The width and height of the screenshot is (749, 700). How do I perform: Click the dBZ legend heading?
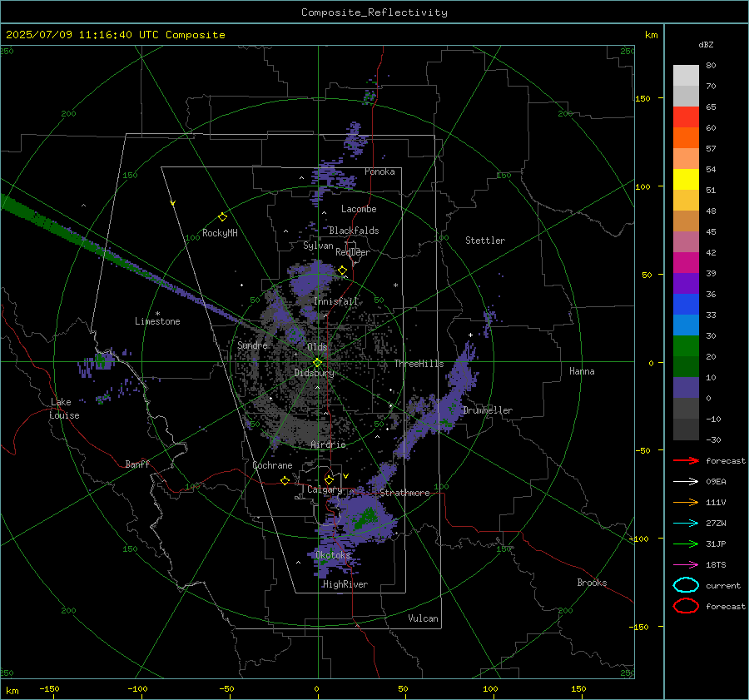click(x=706, y=45)
